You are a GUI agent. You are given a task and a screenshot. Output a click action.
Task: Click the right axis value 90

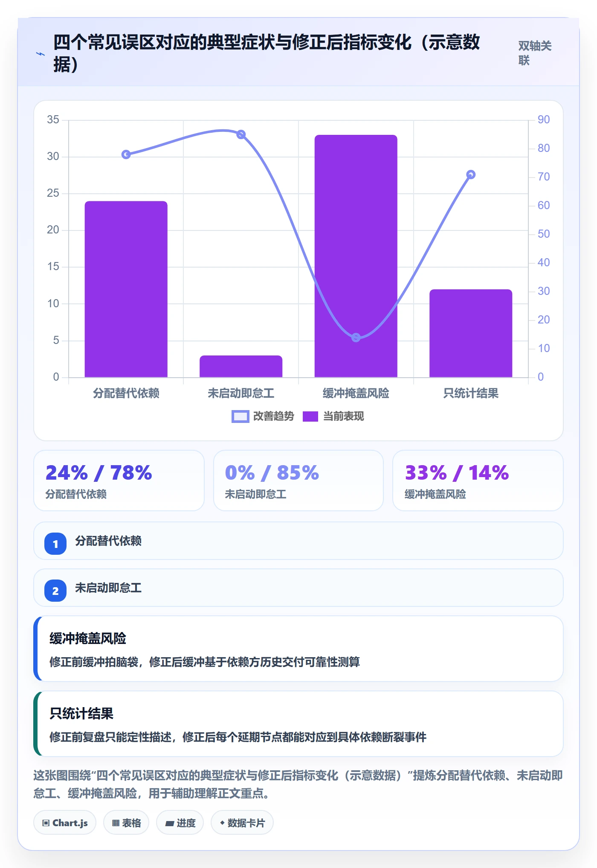click(544, 119)
